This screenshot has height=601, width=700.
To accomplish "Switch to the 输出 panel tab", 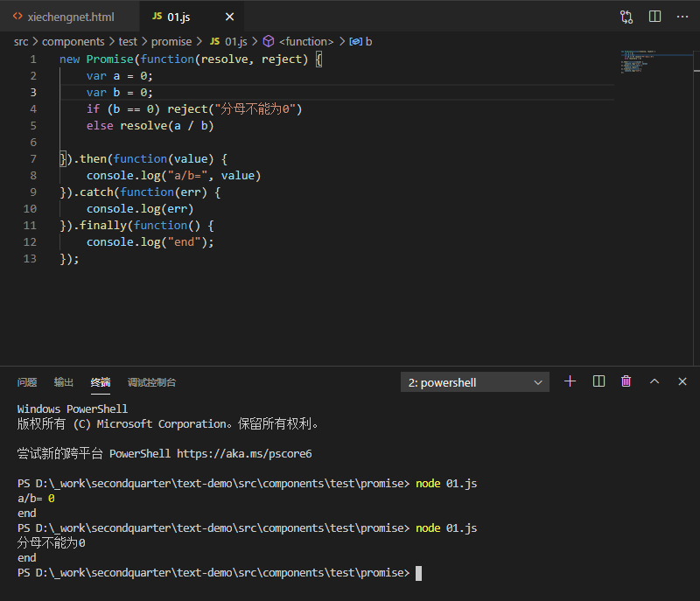I will (63, 382).
